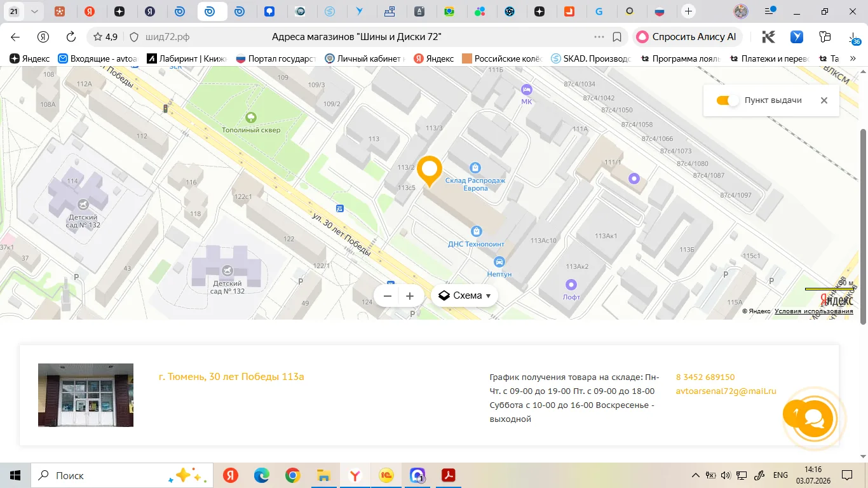This screenshot has width=868, height=488.
Task: Bookmark this page with the bookmark icon
Action: tap(616, 37)
